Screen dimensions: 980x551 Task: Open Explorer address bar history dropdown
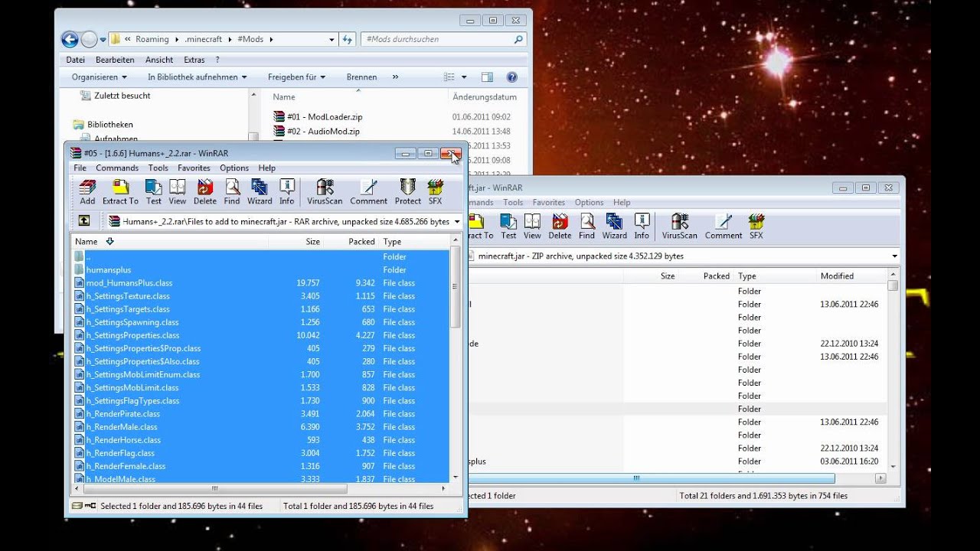tap(332, 39)
